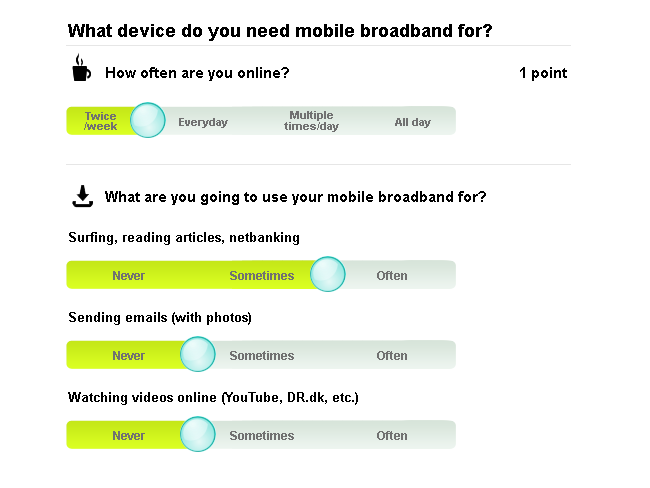Click the Watching videos slider handle
Viewport: 650px width, 488px height.
coord(197,434)
